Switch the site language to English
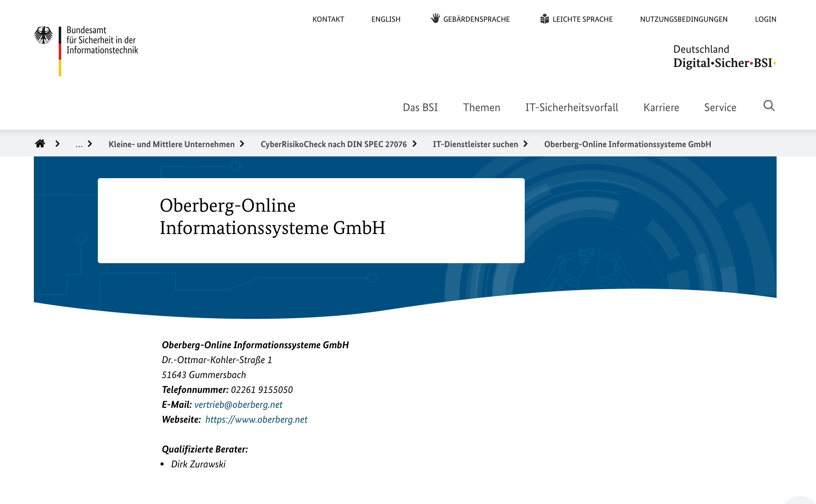Image resolution: width=816 pixels, height=504 pixels. [386, 19]
